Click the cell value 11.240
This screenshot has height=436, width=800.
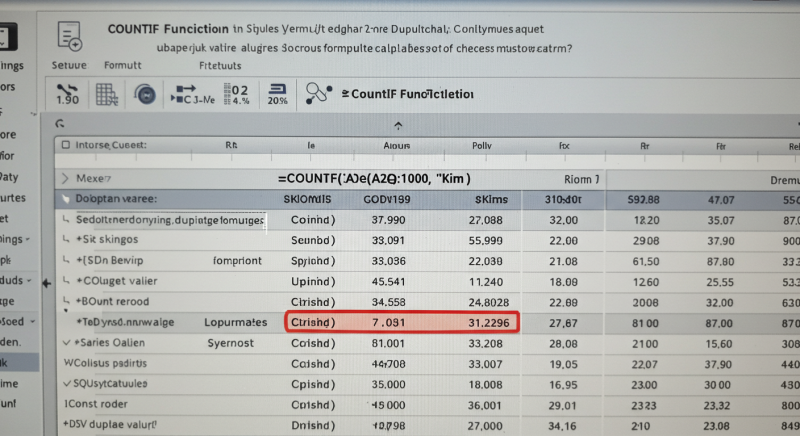[x=486, y=281]
